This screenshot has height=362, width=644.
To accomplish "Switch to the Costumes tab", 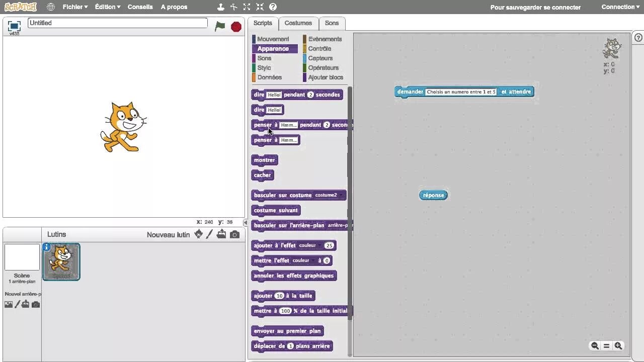I will click(298, 23).
